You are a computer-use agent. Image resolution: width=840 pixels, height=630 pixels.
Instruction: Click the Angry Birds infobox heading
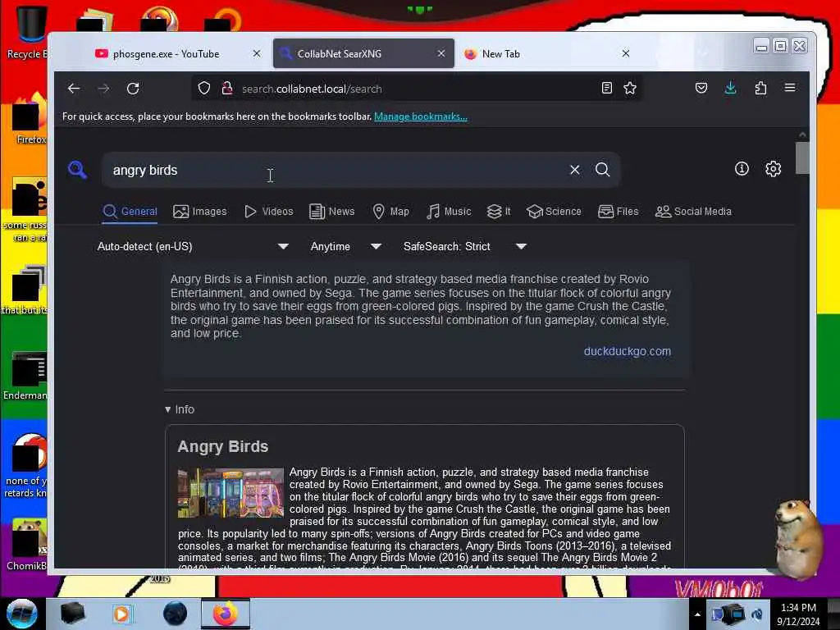point(223,446)
